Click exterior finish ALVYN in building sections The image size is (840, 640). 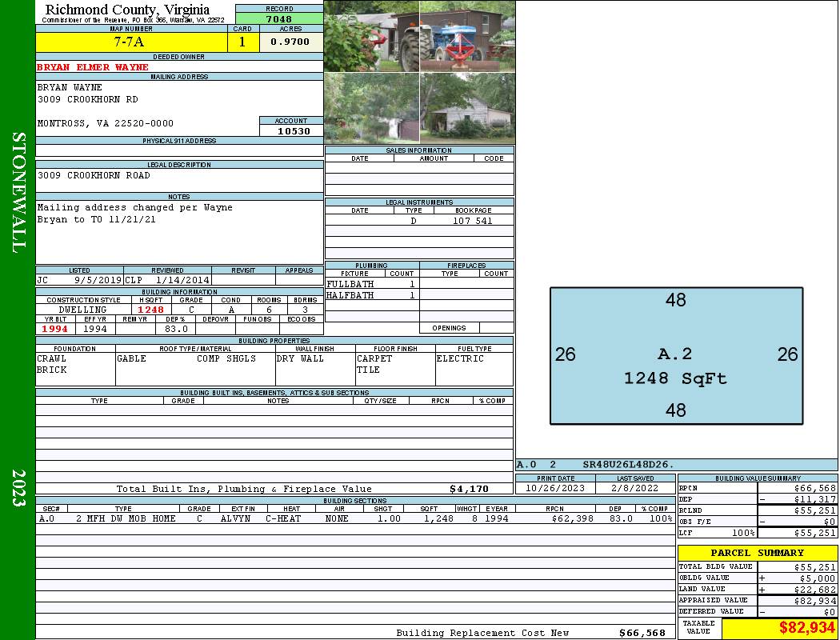click(235, 518)
